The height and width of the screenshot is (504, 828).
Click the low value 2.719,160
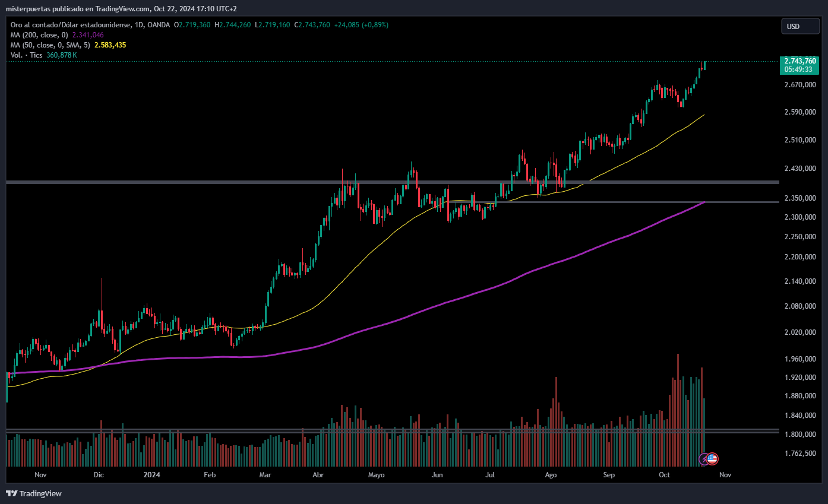tap(274, 25)
